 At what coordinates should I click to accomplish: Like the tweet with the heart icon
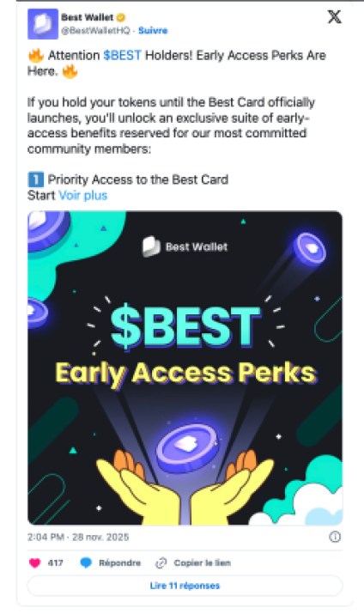point(35,563)
